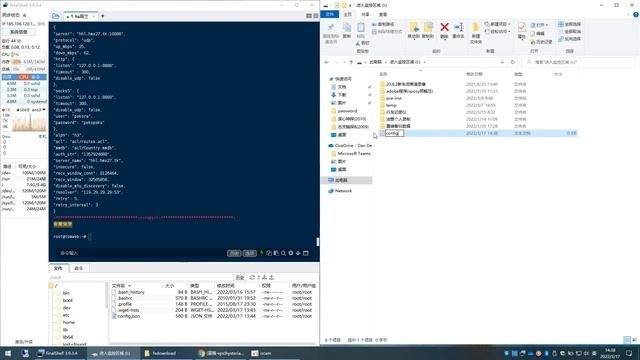Open the Explorer Share ribbon tab

pos(365,14)
